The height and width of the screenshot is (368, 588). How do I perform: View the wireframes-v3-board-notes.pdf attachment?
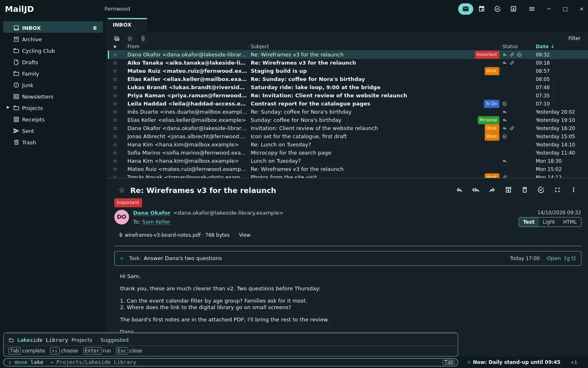[x=245, y=235]
